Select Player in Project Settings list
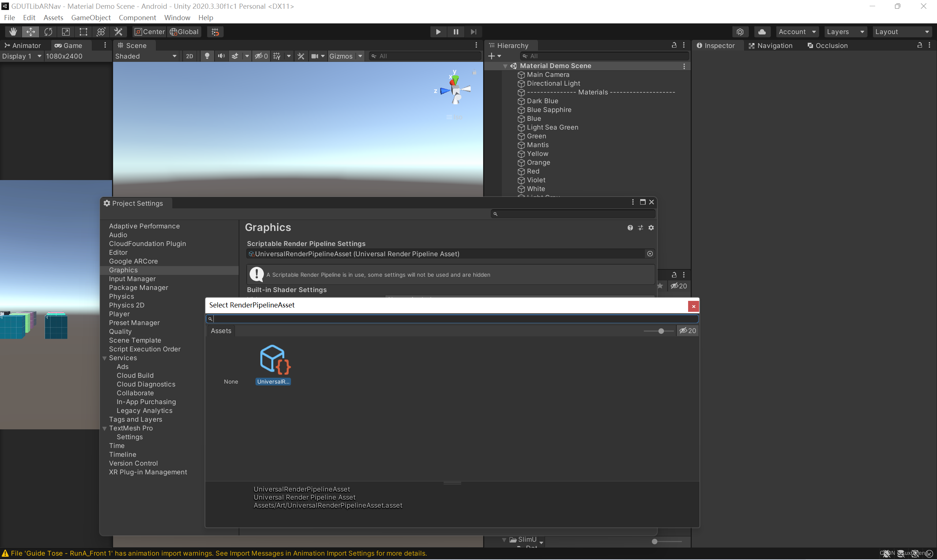The image size is (937, 560). tap(119, 314)
